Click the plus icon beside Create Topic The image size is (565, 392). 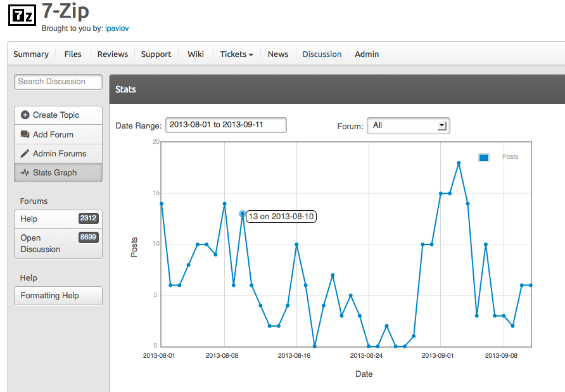pos(25,115)
